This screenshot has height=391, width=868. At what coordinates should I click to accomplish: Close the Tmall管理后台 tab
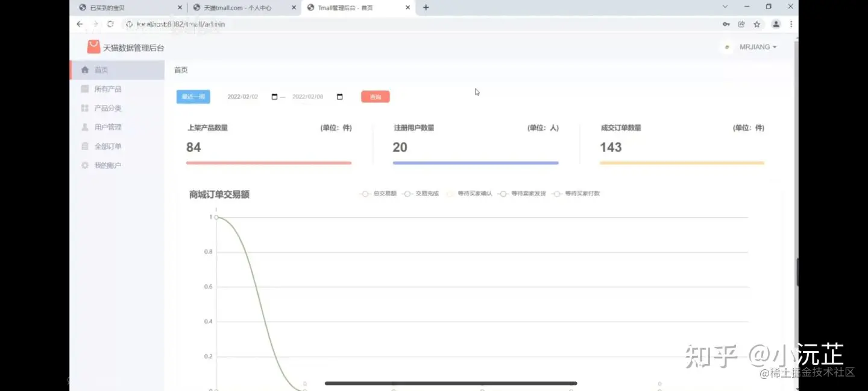(x=408, y=7)
